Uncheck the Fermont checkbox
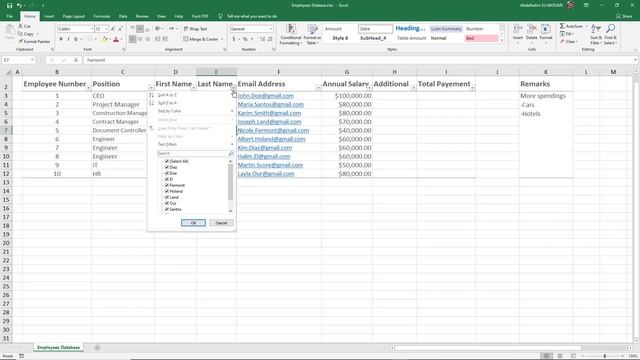This screenshot has width=640, height=360. [x=167, y=185]
